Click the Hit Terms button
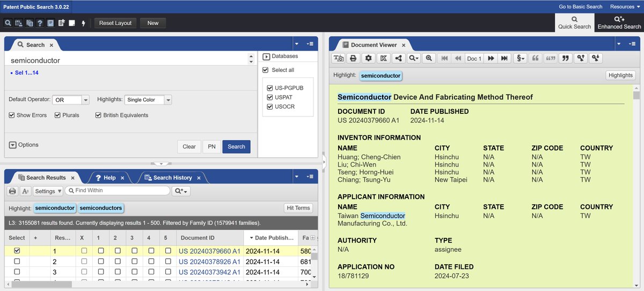644x291 pixels. (298, 208)
